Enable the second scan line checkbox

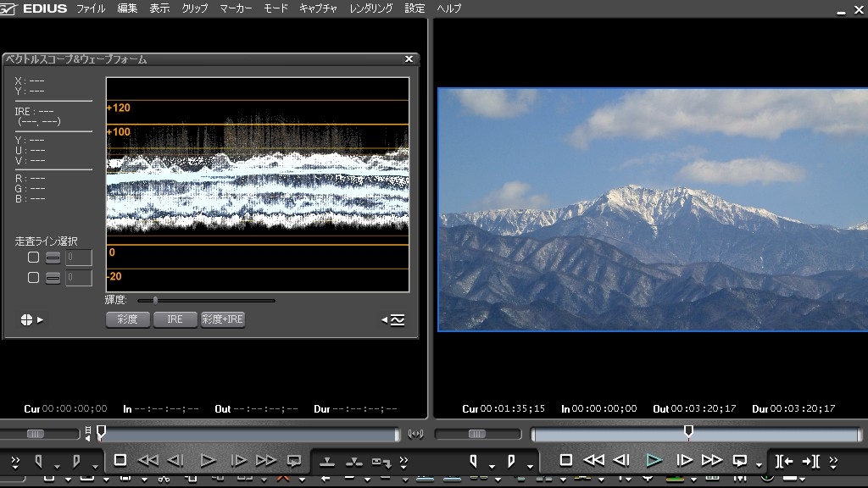33,277
